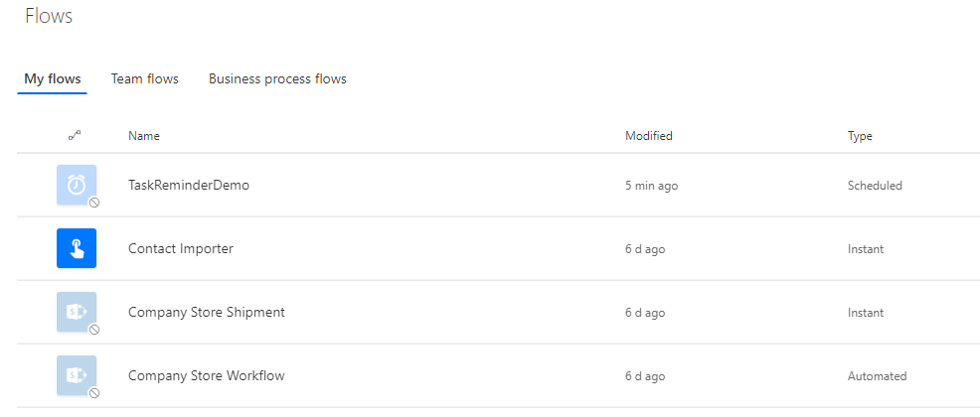Click the TaskReminderDemo alarm clock icon

point(77,185)
